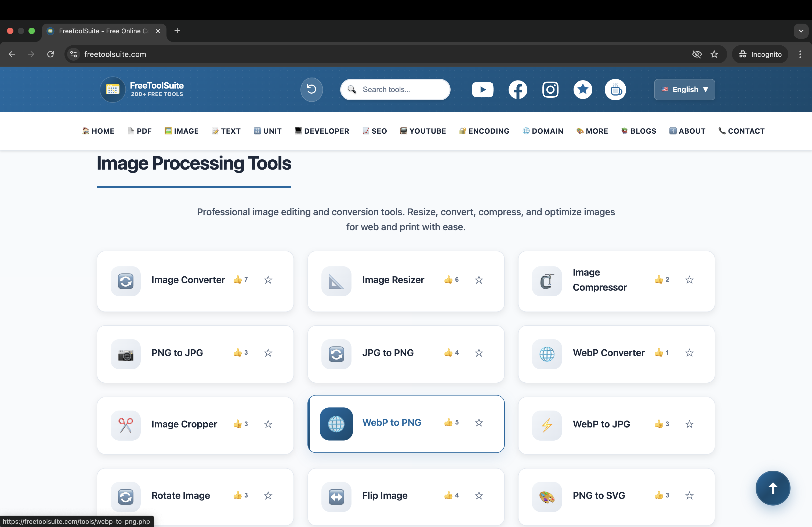
Task: Click the WebP to PNG globe icon
Action: coord(336,424)
